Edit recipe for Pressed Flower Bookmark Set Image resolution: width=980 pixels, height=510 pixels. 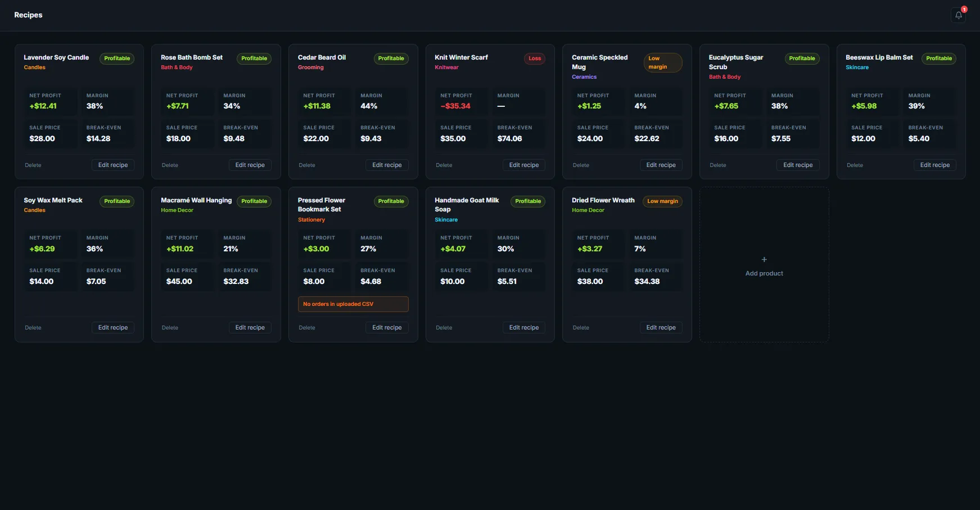(387, 328)
